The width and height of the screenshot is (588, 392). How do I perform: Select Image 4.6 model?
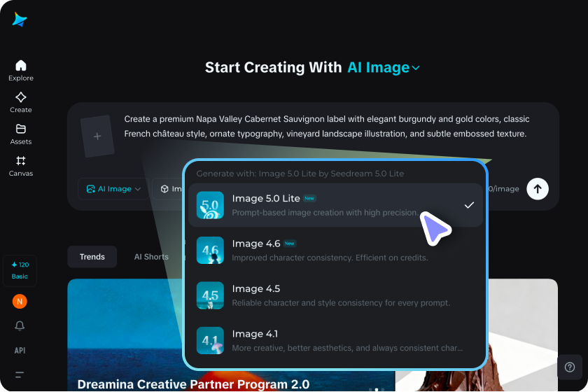pyautogui.click(x=335, y=250)
